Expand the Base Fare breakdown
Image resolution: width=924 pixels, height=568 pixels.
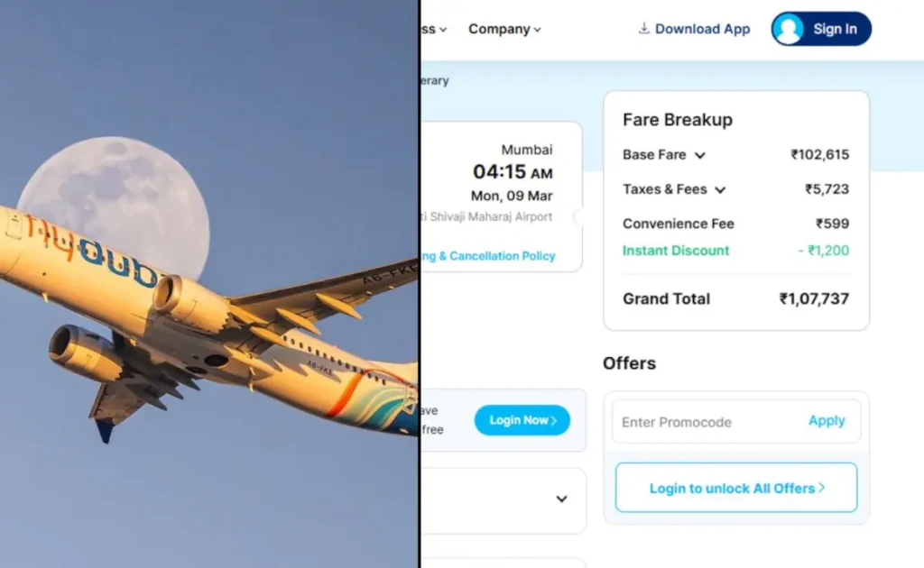(700, 155)
